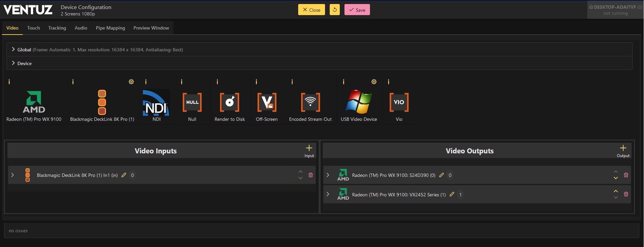The height and width of the screenshot is (247, 644).
Task: Open Blackmagic DeckLink 8K Pro settings gear
Action: (x=131, y=82)
